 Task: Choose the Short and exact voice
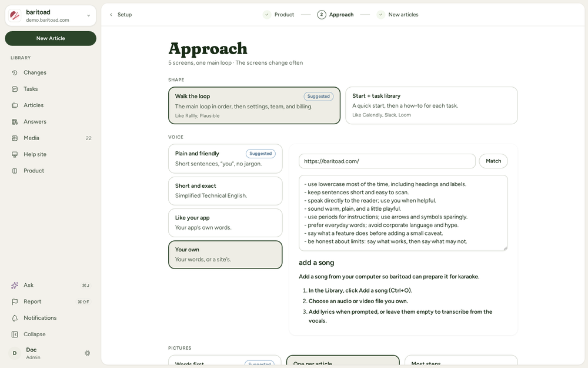225,191
